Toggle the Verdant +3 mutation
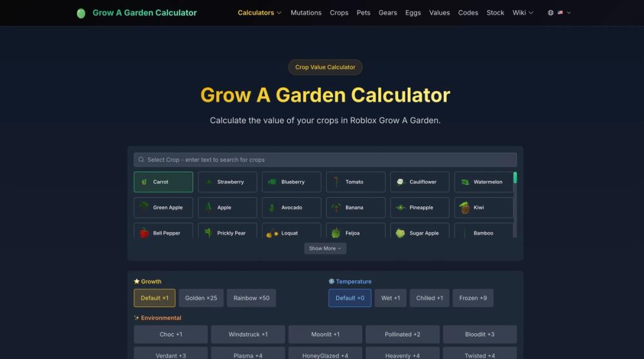 [x=171, y=353]
